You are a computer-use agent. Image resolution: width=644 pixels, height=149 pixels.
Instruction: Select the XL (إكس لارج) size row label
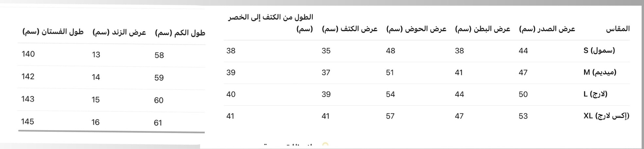(606, 116)
